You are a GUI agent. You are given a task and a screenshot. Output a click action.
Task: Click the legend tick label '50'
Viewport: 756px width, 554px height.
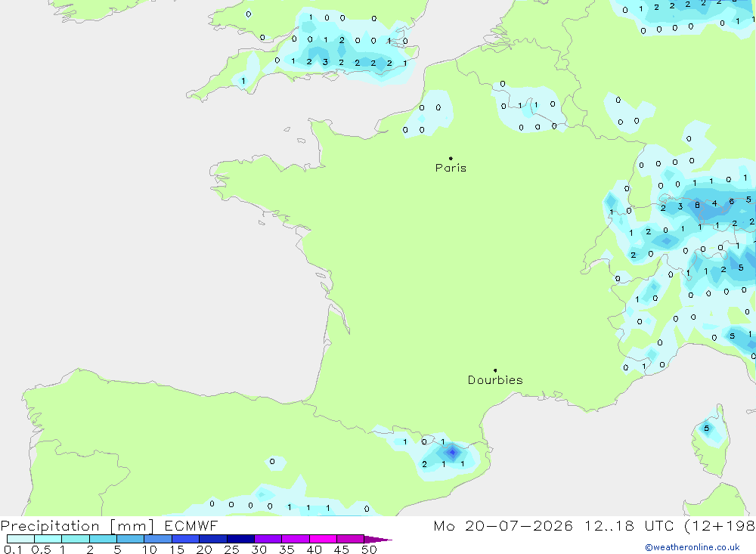(x=369, y=549)
